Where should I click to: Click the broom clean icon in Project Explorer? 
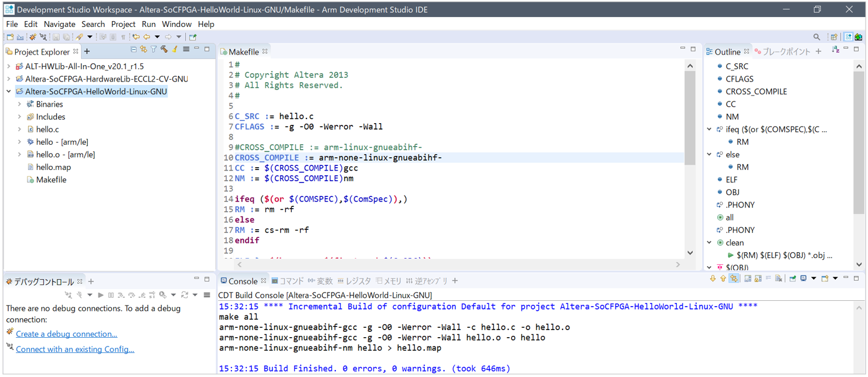coord(174,50)
